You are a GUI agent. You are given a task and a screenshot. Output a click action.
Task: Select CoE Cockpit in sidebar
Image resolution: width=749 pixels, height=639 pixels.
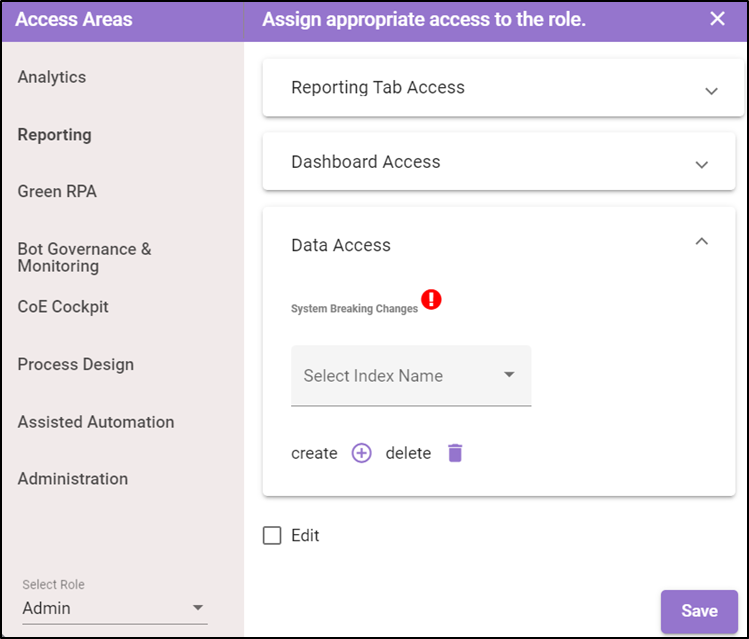click(63, 307)
